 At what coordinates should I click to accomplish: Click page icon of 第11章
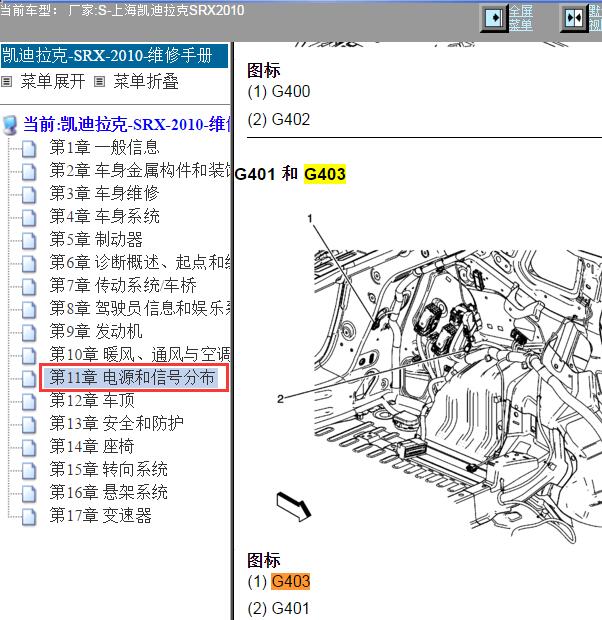click(29, 378)
